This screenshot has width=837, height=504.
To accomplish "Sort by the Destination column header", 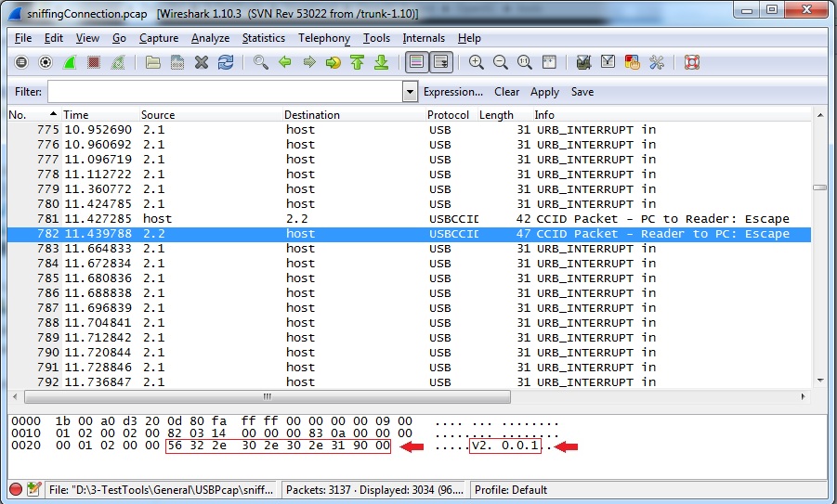I will tap(353, 115).
